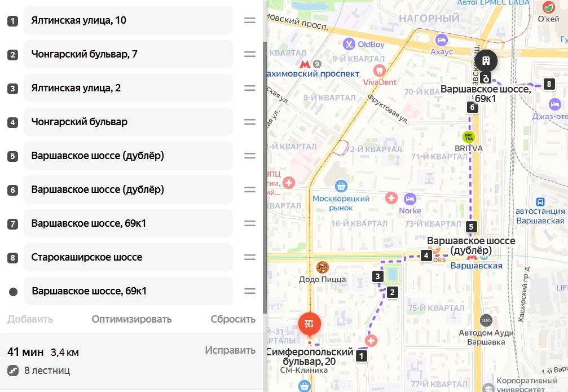Click the О'кей supermarket icon
Viewport: 568px width, 392px height.
point(548,7)
